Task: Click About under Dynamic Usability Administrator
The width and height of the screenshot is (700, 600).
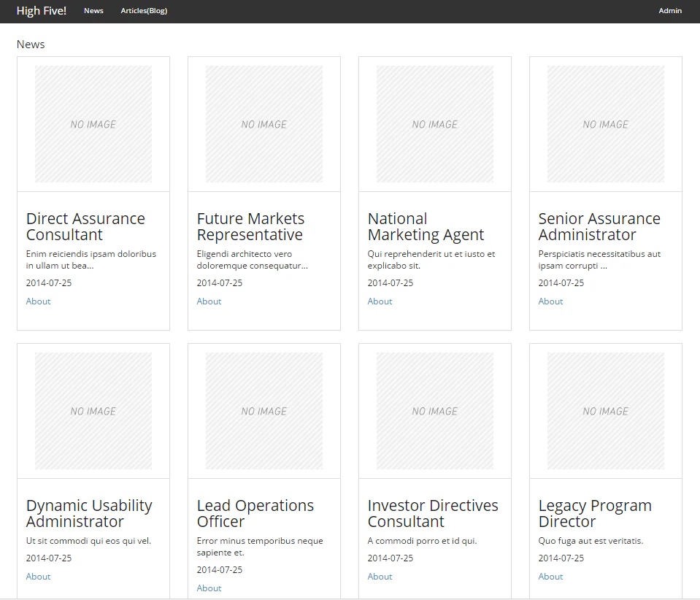Action: click(x=38, y=577)
